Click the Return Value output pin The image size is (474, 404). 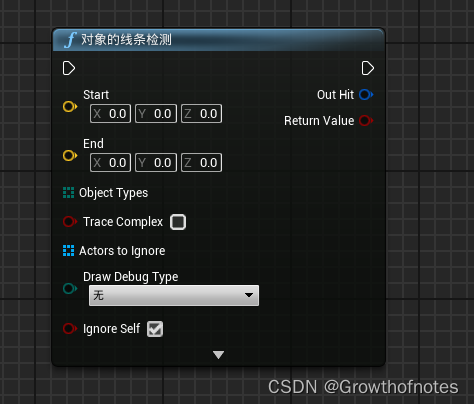(366, 120)
